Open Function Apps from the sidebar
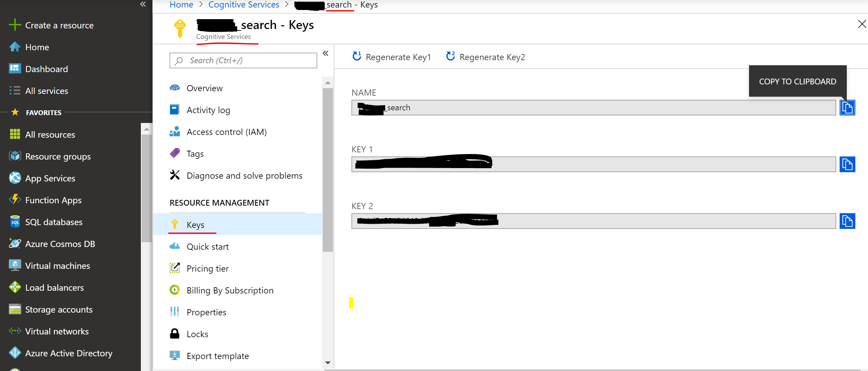Screen dimensions: 868x371 [x=53, y=200]
